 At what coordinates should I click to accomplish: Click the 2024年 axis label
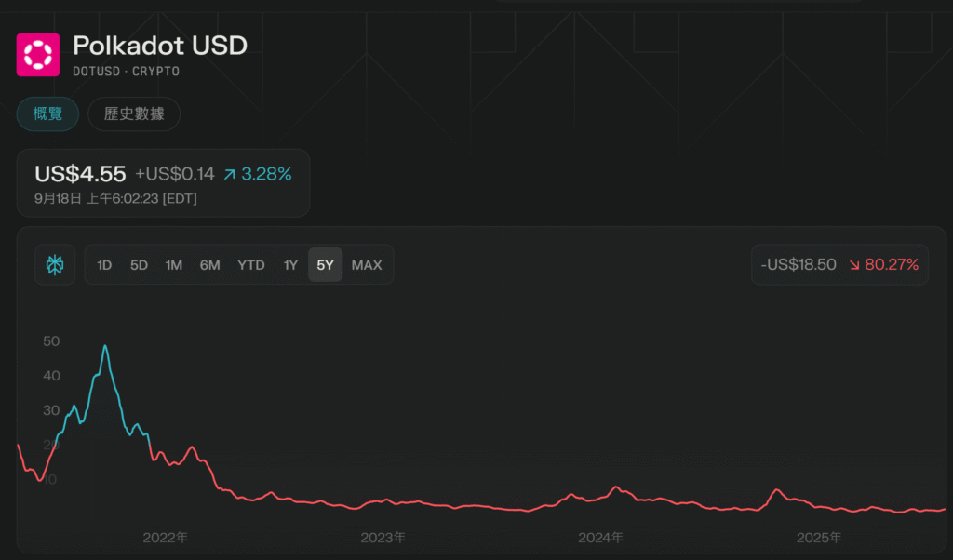click(600, 538)
